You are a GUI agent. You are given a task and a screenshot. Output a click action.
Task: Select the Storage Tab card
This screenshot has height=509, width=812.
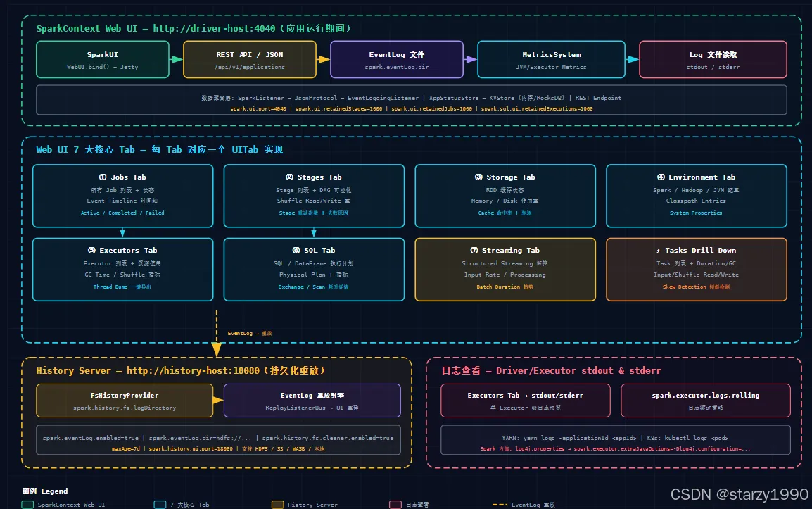505,196
